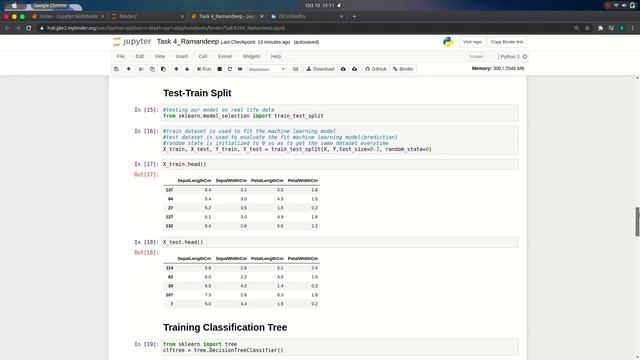Go back in browser history

tap(7, 28)
